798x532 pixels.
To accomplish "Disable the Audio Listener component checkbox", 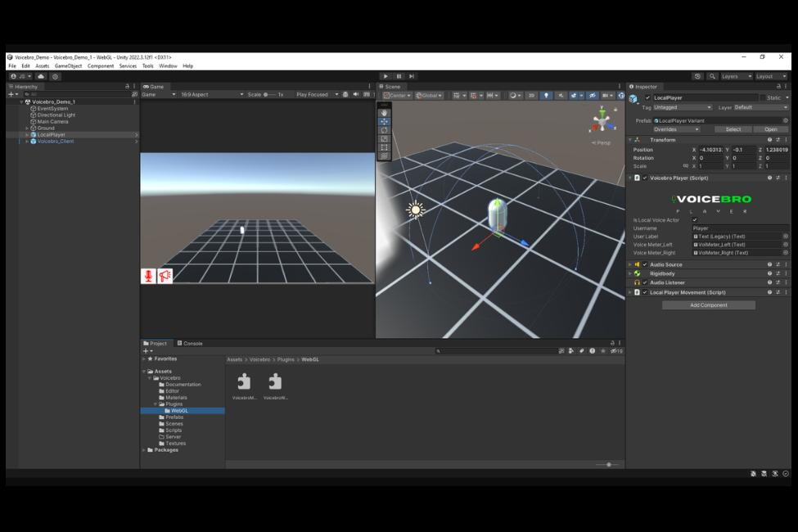I will 645,282.
